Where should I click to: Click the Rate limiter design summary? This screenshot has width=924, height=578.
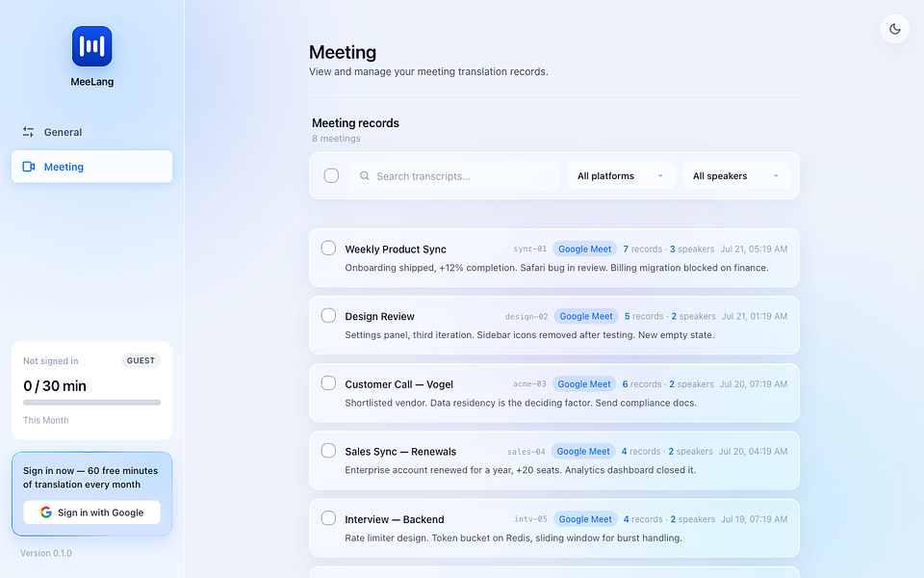tap(513, 538)
